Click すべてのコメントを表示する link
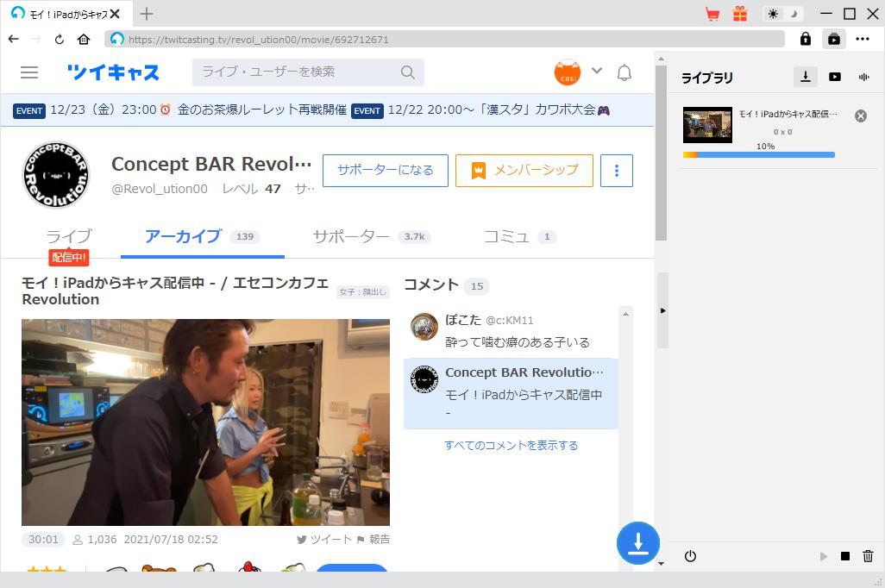The height and width of the screenshot is (588, 885). (x=511, y=446)
